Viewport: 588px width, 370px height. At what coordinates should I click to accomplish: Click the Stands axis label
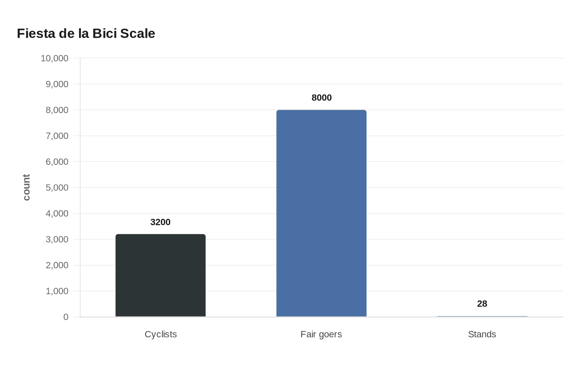[x=482, y=334]
